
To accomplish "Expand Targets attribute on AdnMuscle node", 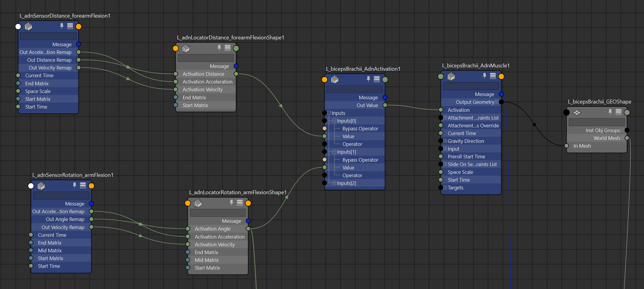I will pyautogui.click(x=445, y=188).
